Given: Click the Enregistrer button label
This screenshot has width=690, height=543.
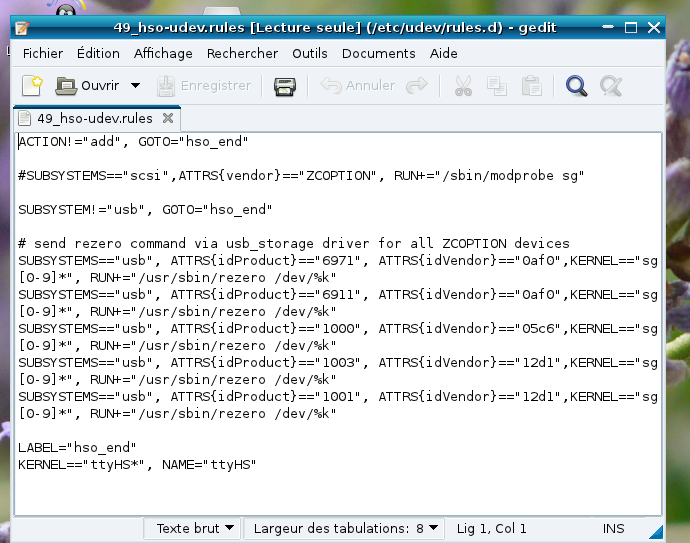Looking at the screenshot, I should tap(216, 85).
